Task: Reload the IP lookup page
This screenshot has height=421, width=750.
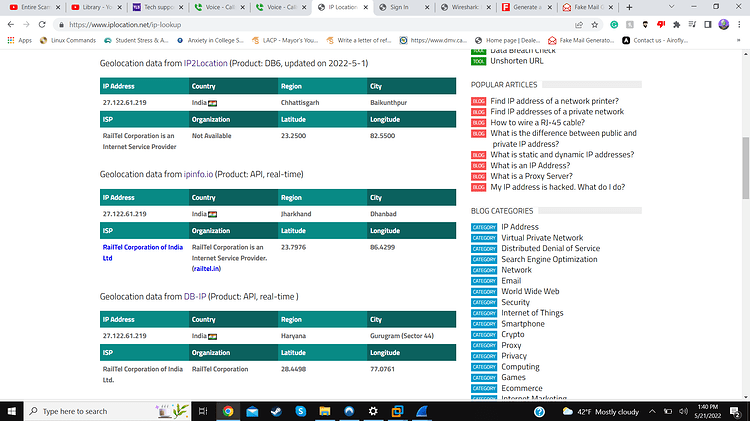Action: click(x=42, y=24)
